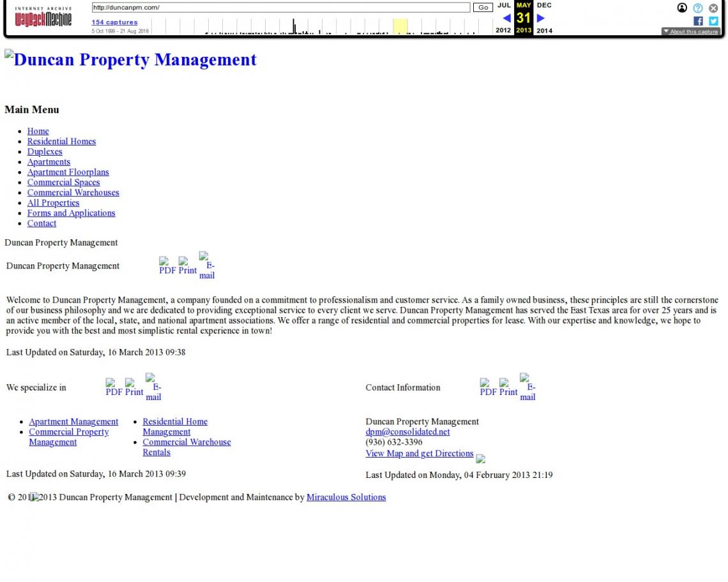Open Contact menu item
The image size is (728, 582).
(42, 223)
